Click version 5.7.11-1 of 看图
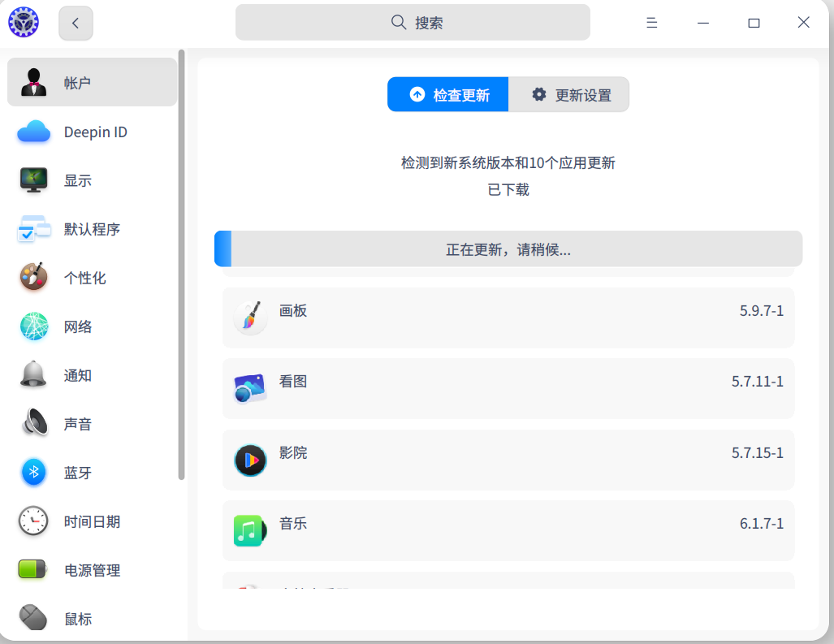Viewport: 834px width, 644px height. [758, 382]
